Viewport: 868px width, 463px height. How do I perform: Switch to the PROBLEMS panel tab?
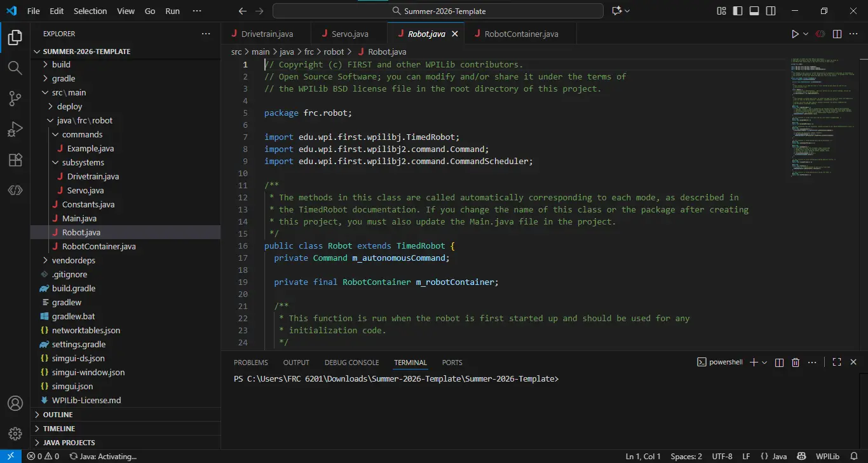[251, 363]
